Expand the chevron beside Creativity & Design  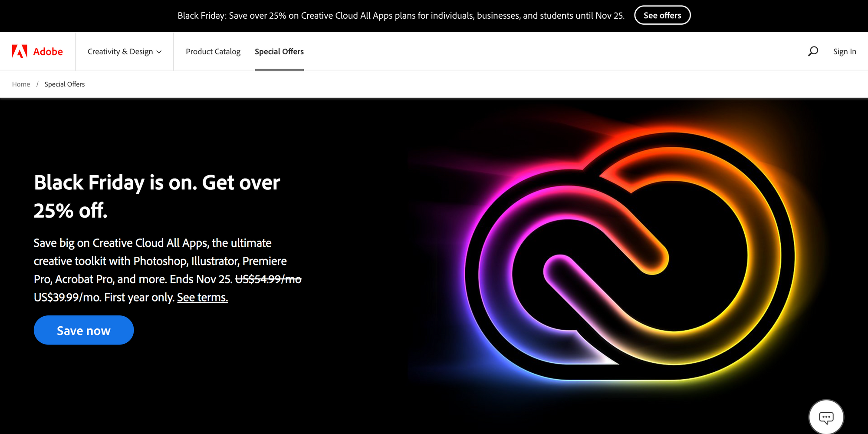[x=159, y=52]
